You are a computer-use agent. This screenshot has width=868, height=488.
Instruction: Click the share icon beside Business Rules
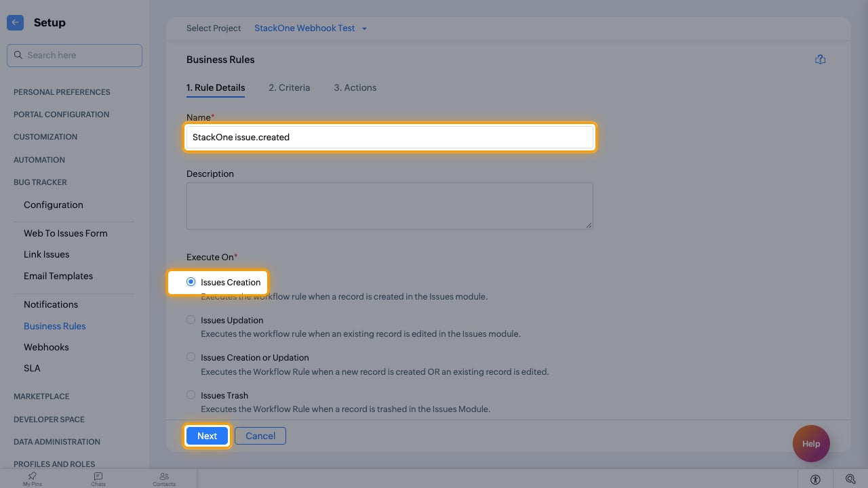point(820,60)
